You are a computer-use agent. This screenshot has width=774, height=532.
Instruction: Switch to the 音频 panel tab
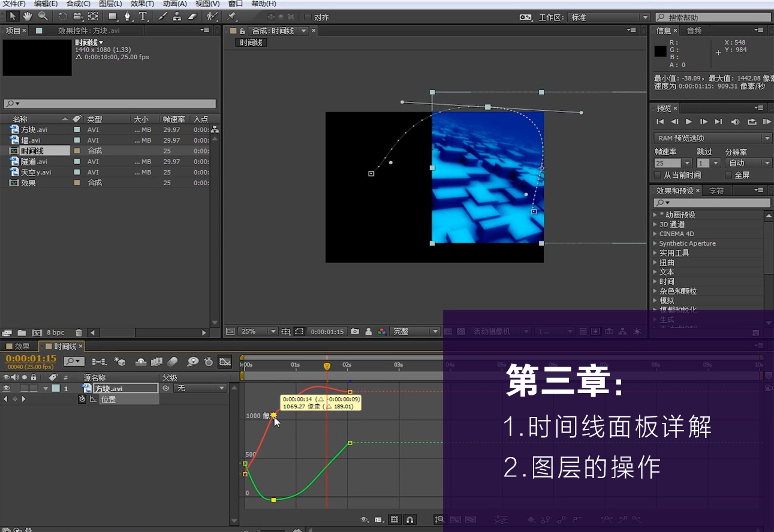point(694,31)
